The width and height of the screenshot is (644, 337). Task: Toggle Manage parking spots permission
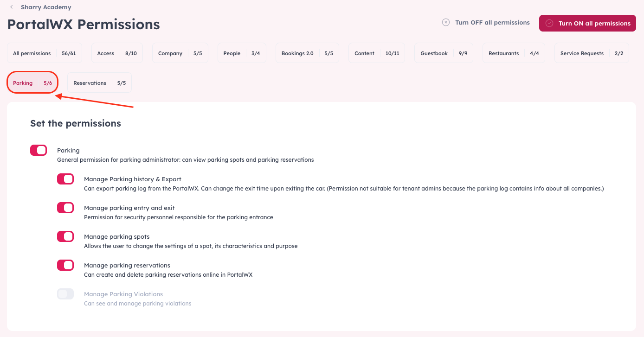click(x=65, y=236)
